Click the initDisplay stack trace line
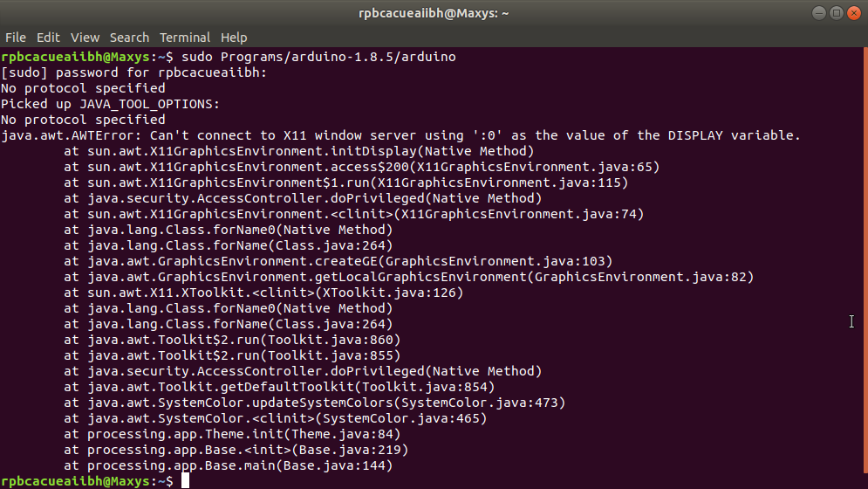Screen dimensions: 868x489 [298, 151]
